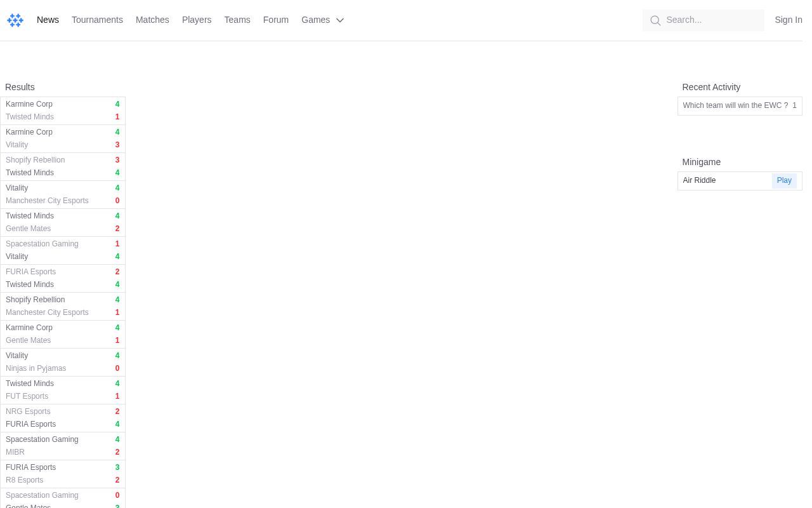Open Spacestation Gaming vs Vitality result

coord(63,250)
